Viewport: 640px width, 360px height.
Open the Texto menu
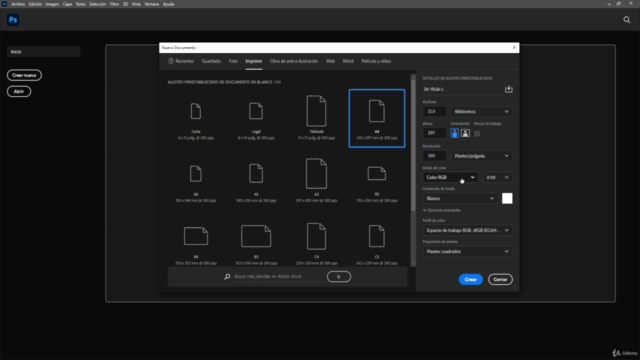[80, 4]
